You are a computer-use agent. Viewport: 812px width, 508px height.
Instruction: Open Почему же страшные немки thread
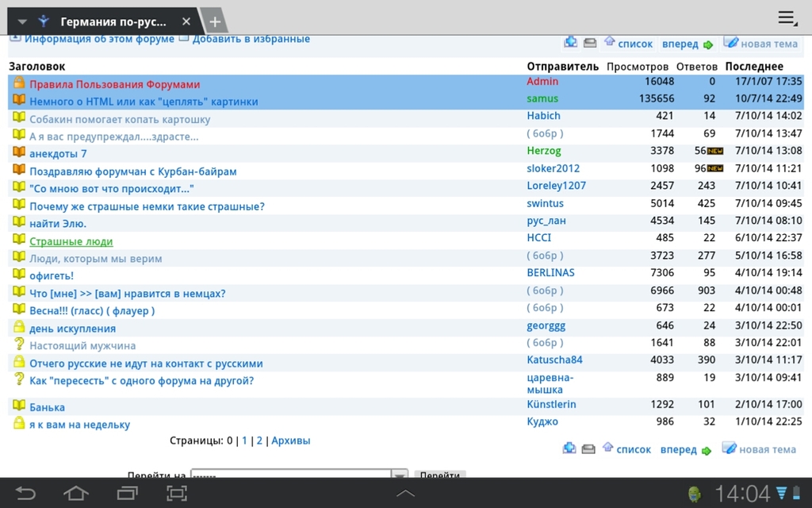pos(147,206)
